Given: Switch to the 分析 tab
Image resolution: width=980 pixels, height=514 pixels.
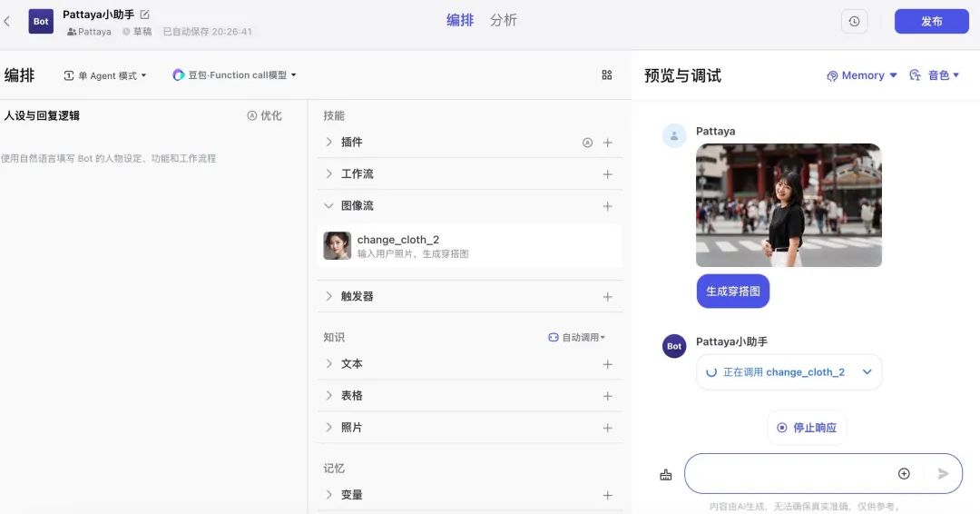Looking at the screenshot, I should (503, 20).
